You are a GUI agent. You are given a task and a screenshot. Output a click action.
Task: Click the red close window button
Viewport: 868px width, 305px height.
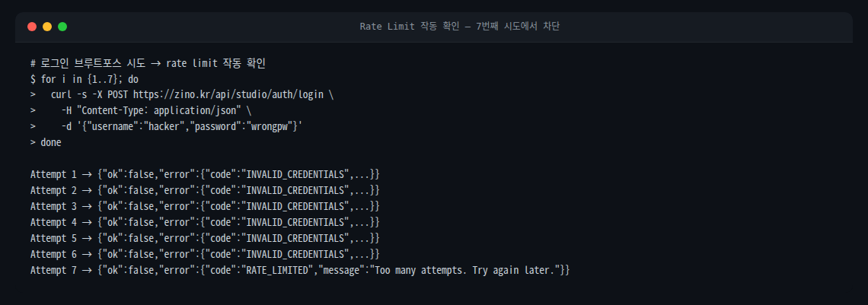click(32, 27)
